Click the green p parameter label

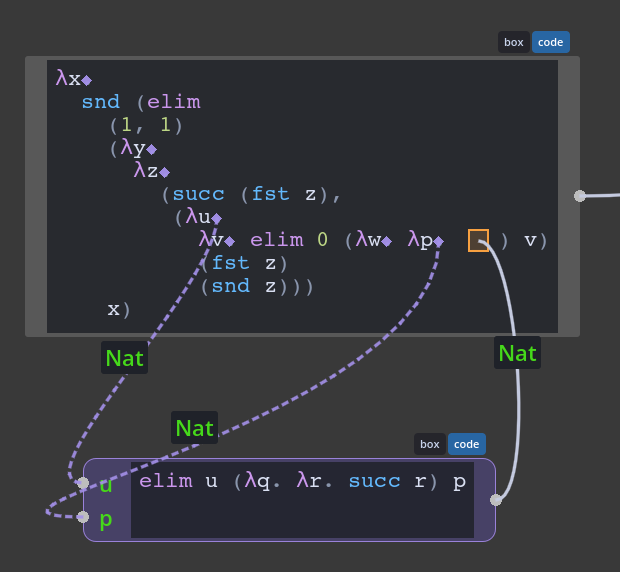coord(106,519)
